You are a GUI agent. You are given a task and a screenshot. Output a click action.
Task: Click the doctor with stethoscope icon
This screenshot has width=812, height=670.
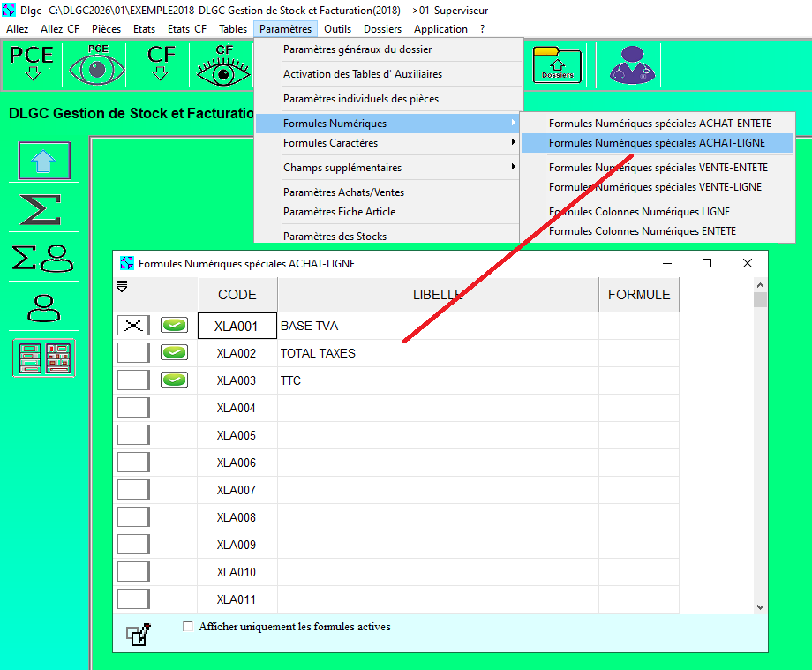[x=628, y=64]
